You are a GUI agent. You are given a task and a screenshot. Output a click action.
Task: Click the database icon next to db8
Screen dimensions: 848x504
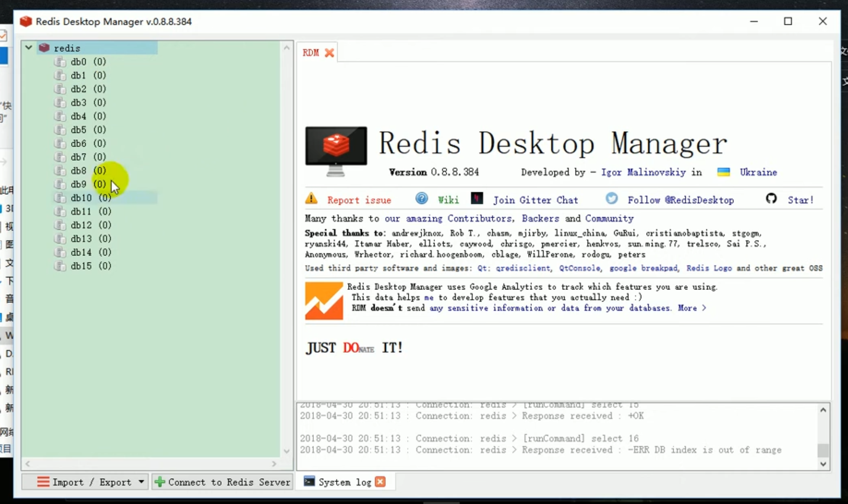tap(60, 171)
